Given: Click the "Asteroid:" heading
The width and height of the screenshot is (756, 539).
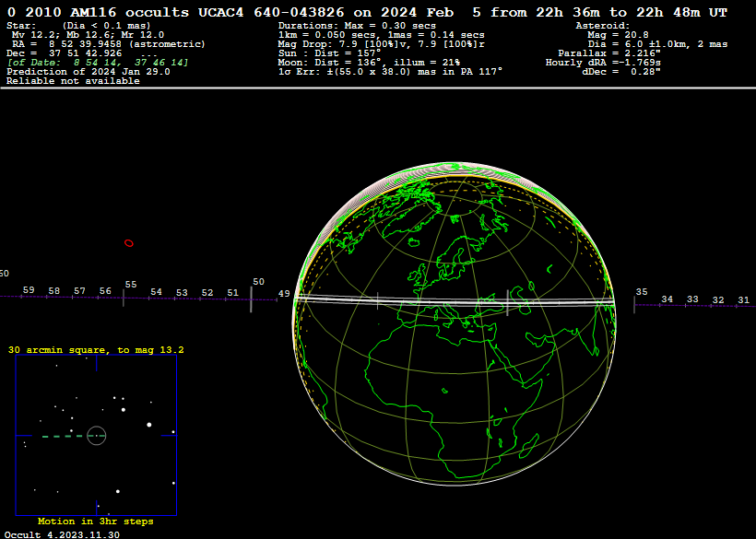Looking at the screenshot, I should [x=603, y=26].
